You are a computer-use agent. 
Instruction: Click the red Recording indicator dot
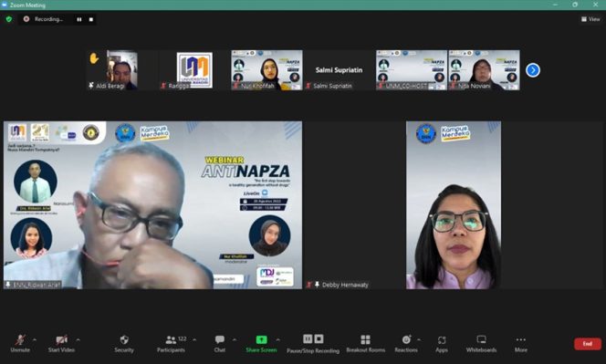pos(26,19)
